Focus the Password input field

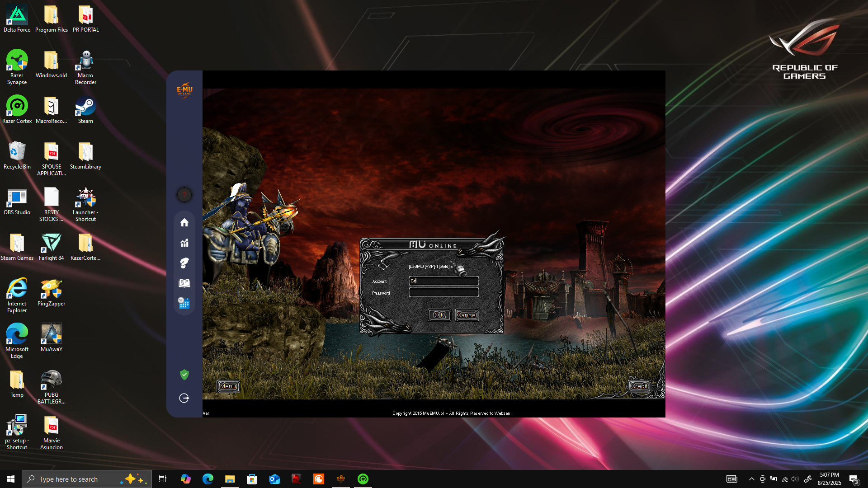(443, 293)
